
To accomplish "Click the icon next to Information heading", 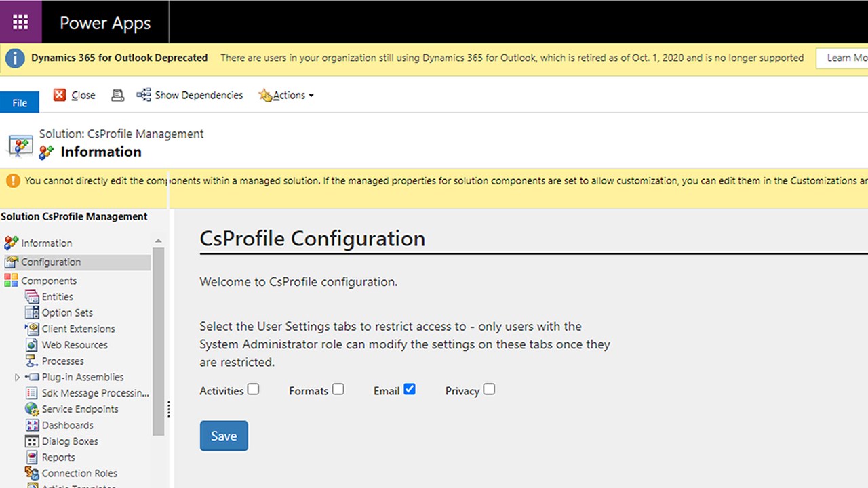I will (46, 152).
